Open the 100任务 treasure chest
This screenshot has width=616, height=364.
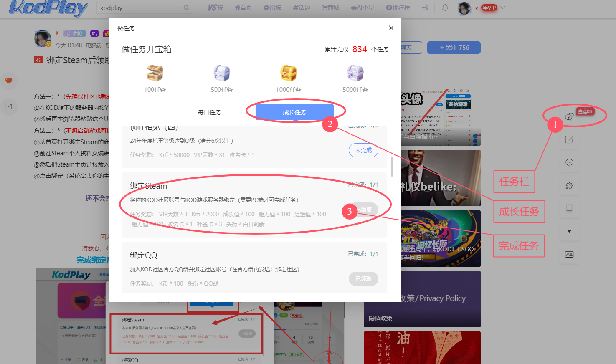pos(155,73)
